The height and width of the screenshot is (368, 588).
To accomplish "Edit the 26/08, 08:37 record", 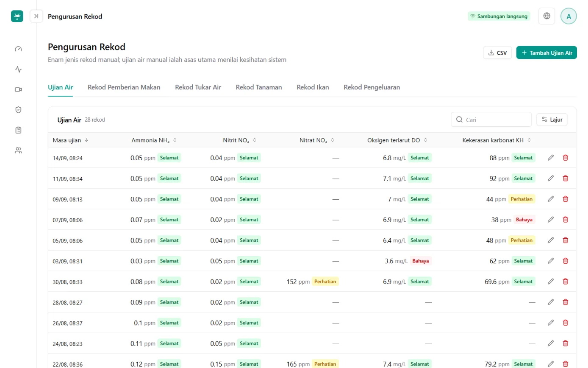I will point(551,323).
